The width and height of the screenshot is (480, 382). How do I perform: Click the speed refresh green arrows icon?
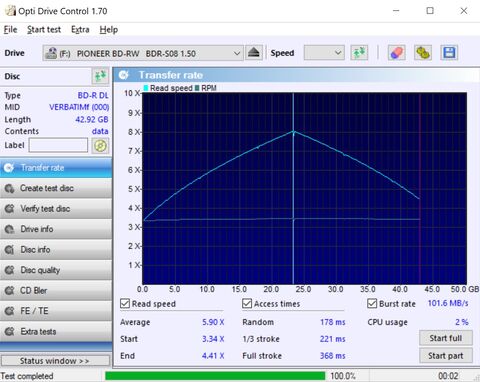359,53
